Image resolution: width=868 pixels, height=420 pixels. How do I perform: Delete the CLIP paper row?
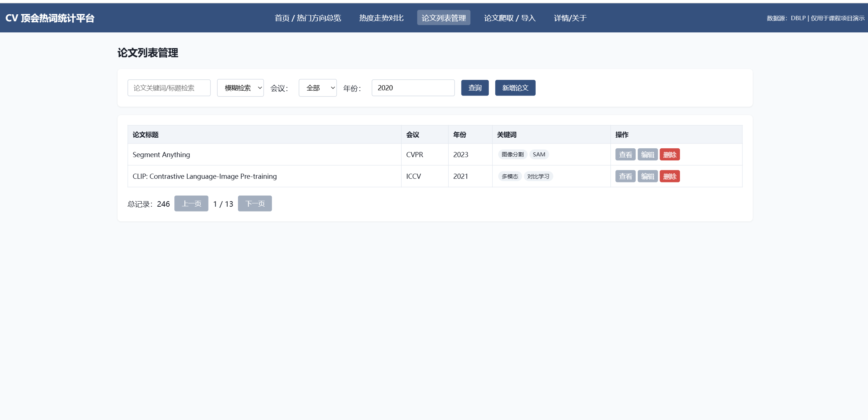pos(670,176)
